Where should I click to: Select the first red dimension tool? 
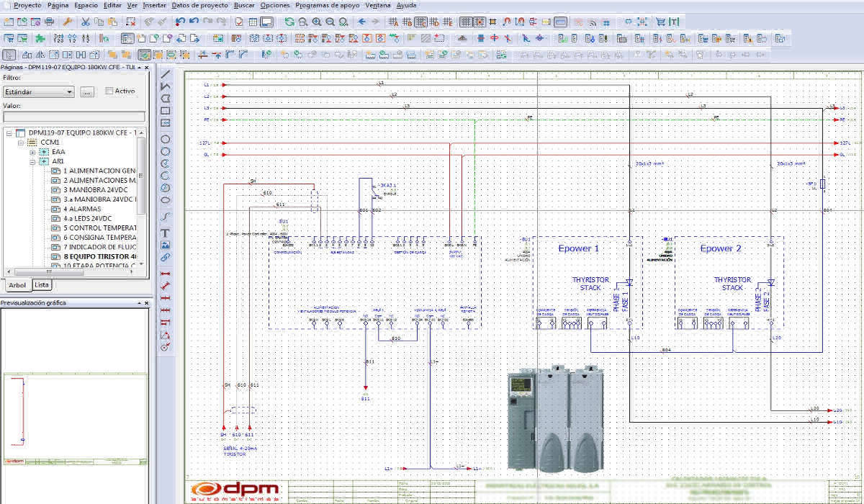(x=166, y=274)
